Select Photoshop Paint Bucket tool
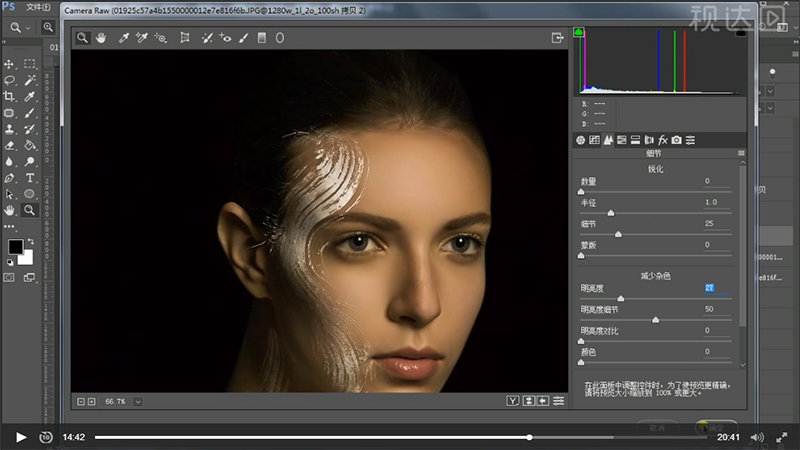 tap(30, 145)
